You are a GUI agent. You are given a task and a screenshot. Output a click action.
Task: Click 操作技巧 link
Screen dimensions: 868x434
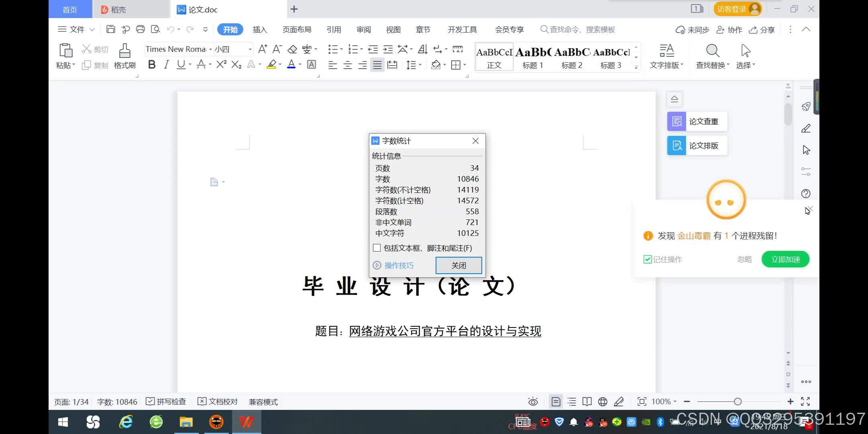399,265
